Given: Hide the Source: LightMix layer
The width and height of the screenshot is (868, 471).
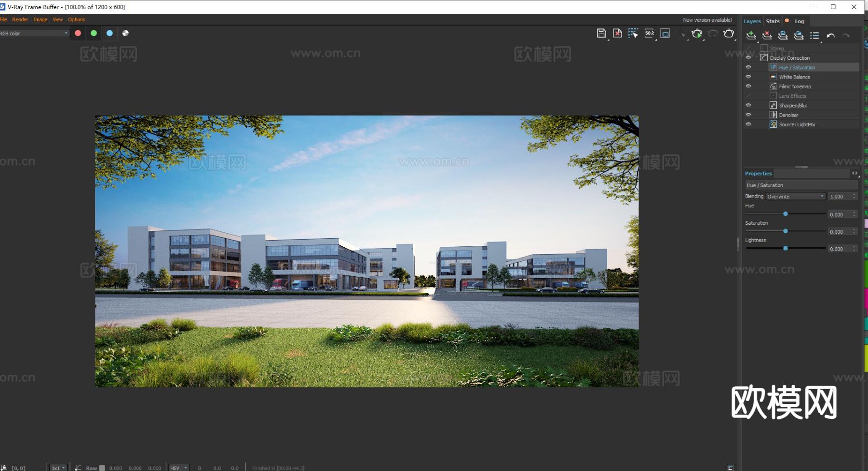Looking at the screenshot, I should tap(748, 124).
